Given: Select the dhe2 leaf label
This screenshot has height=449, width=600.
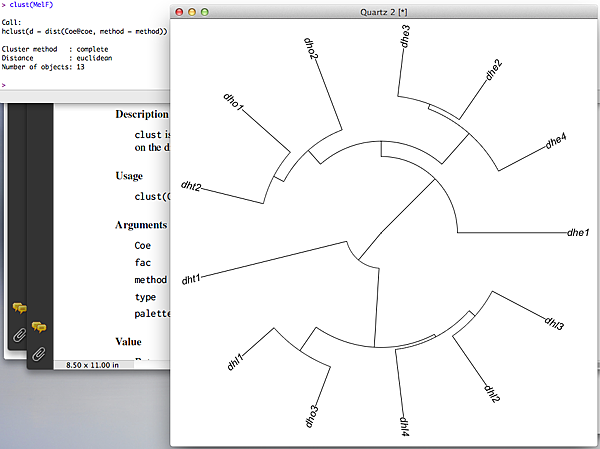Looking at the screenshot, I should (x=494, y=70).
